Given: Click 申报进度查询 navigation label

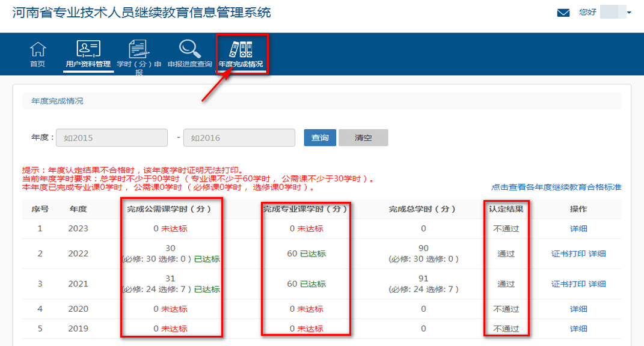Looking at the screenshot, I should pyautogui.click(x=190, y=64).
